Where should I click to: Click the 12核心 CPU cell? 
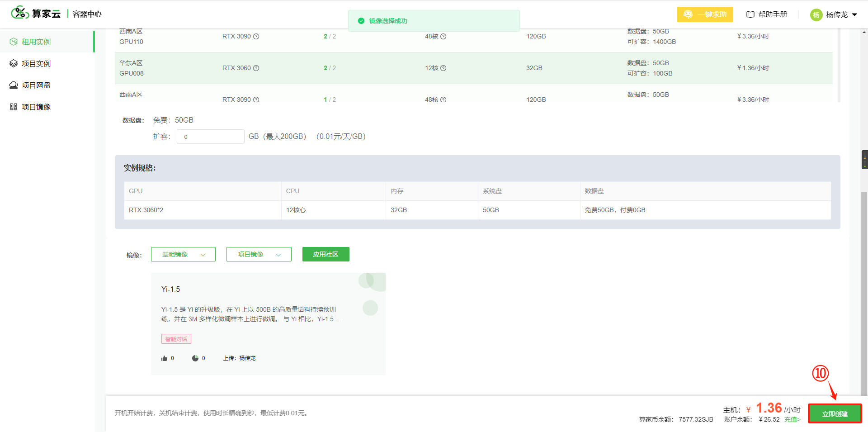333,210
